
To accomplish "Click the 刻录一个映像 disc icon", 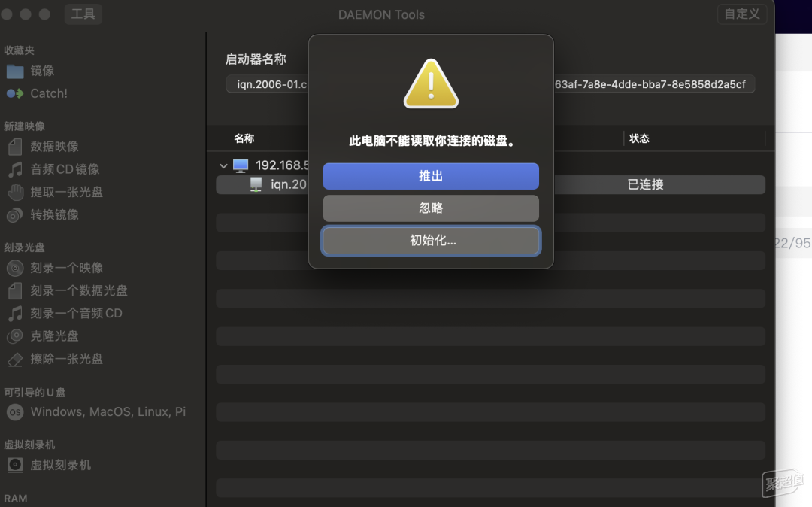I will point(15,268).
